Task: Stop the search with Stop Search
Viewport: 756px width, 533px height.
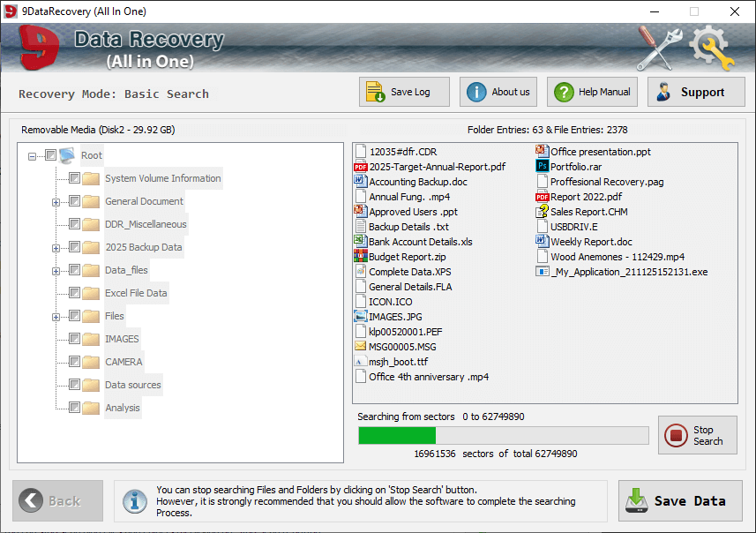Action: tap(698, 435)
